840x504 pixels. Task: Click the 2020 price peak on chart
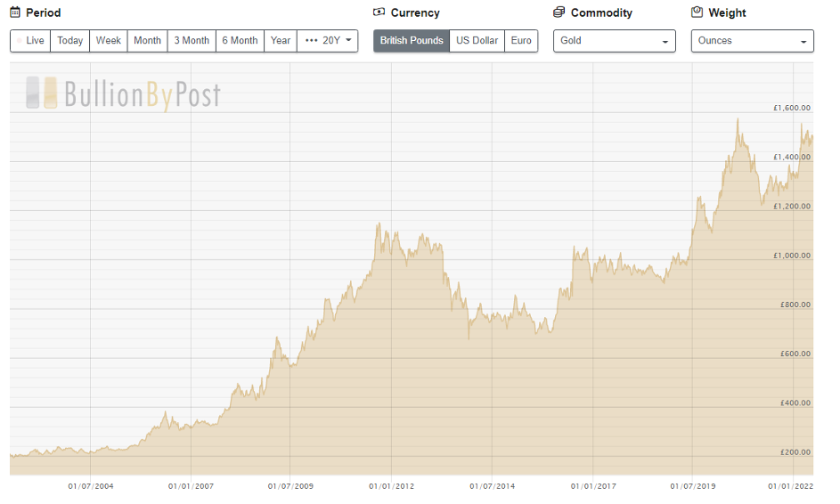[738, 119]
